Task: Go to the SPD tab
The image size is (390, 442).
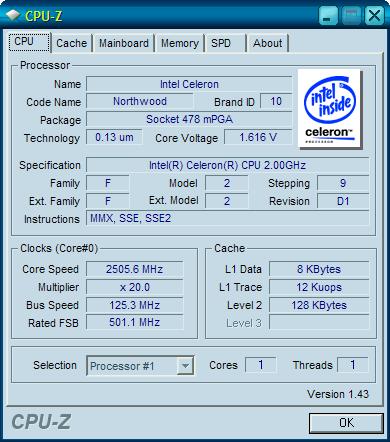Action: click(221, 43)
